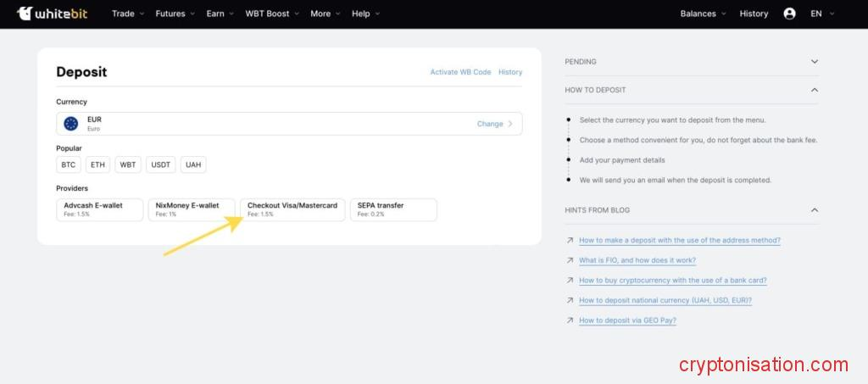Expand the Pending section
This screenshot has width=868, height=384.
pyautogui.click(x=814, y=62)
